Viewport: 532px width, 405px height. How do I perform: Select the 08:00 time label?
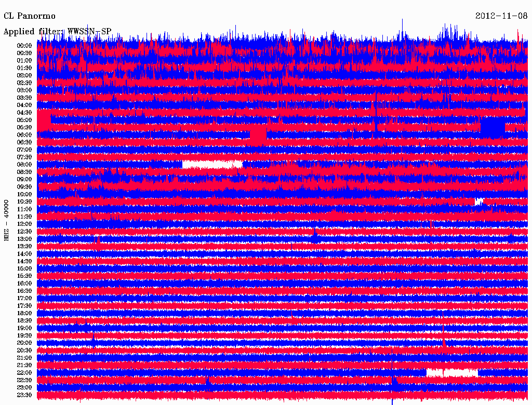24,165
